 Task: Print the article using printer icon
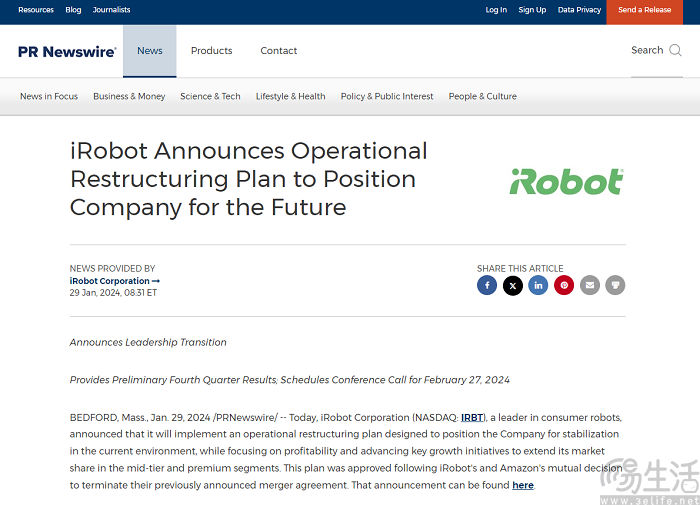click(616, 286)
